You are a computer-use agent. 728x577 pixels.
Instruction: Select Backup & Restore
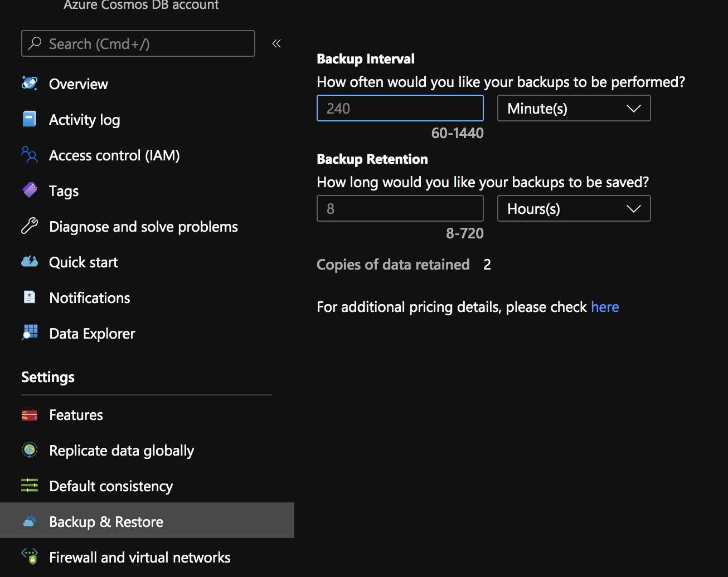(x=147, y=520)
